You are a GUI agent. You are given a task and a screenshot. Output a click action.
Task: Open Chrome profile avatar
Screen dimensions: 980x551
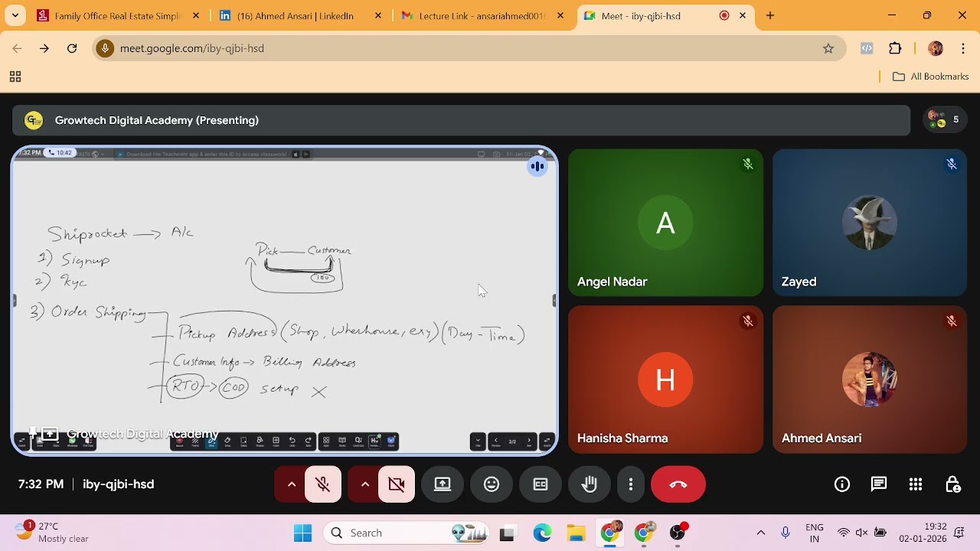click(x=936, y=48)
